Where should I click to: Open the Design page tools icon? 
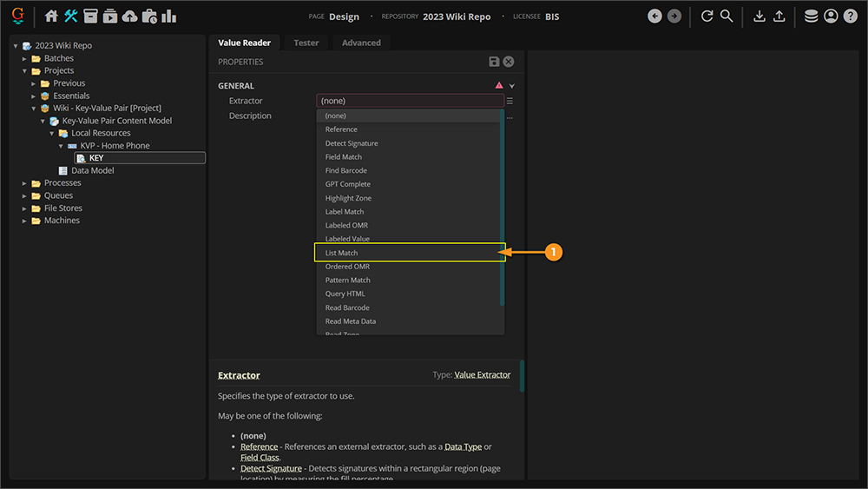click(70, 16)
